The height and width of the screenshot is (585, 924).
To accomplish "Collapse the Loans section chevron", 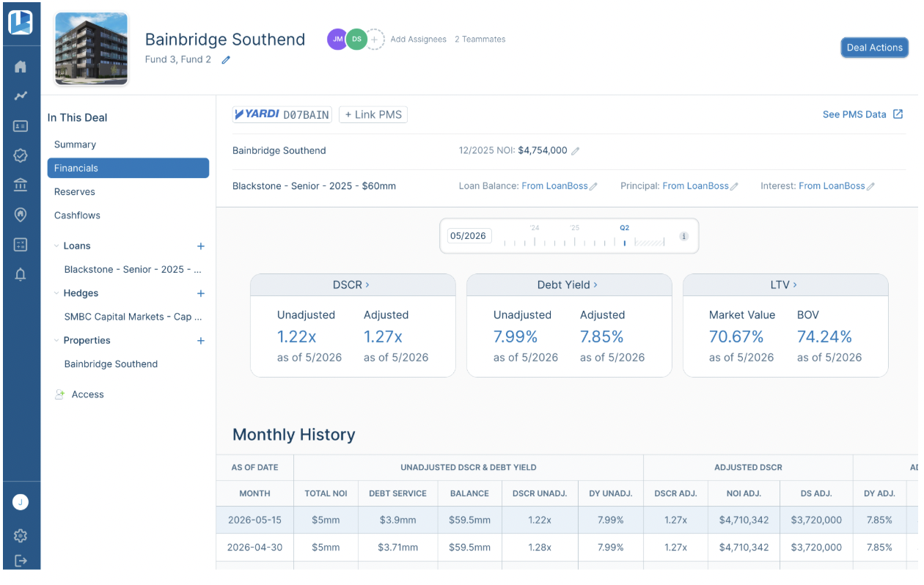I will [x=56, y=246].
